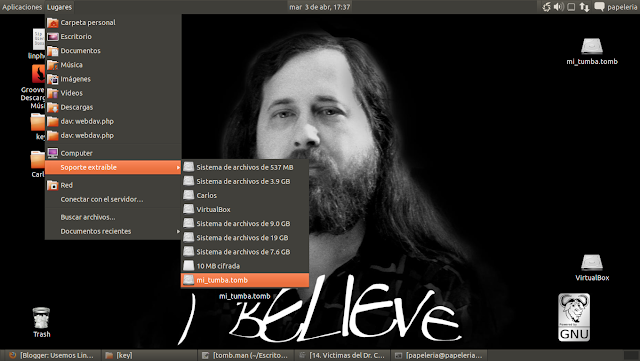The image size is (640, 361).
Task: Click the Vídeos folder icon
Action: pos(53,93)
